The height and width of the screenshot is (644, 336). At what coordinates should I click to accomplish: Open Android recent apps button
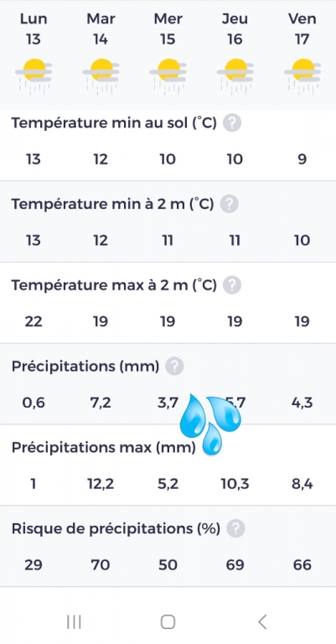[74, 622]
